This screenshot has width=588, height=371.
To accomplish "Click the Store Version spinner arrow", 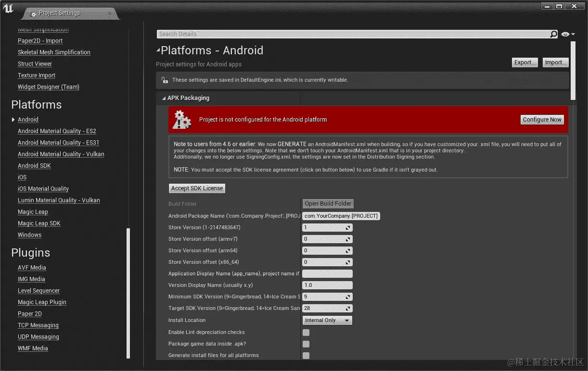I will tap(348, 228).
